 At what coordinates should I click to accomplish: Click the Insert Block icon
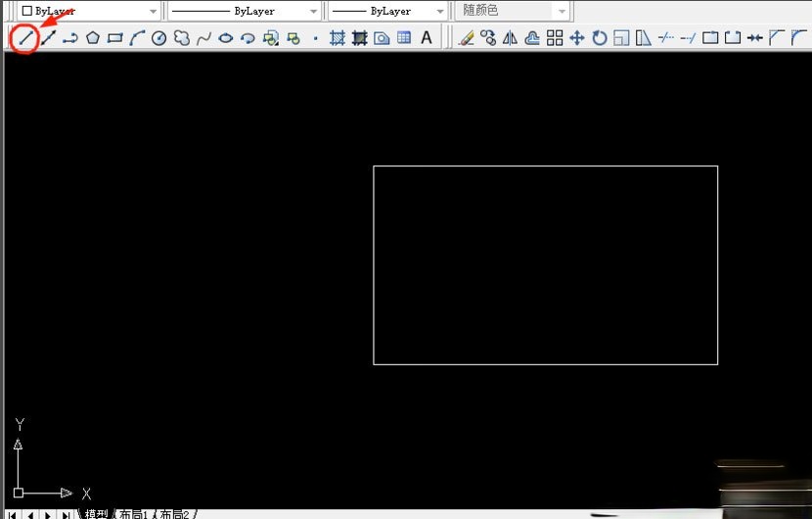[270, 38]
